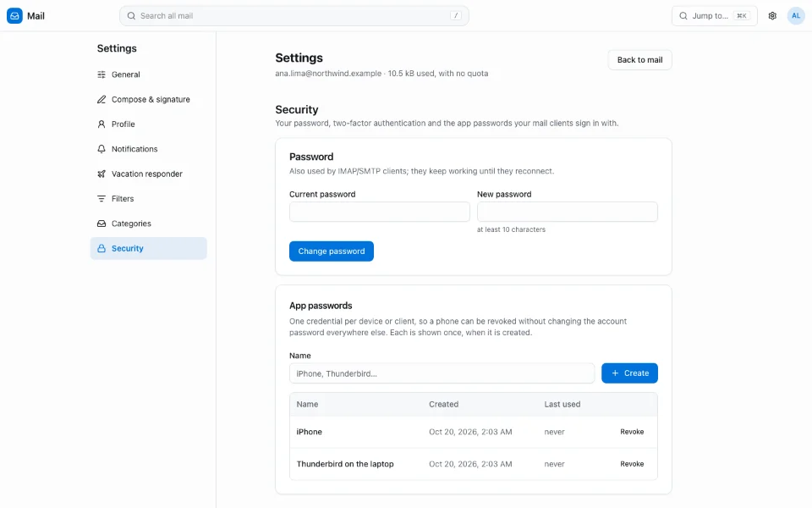Click Thunderbird on the laptop name
The width and height of the screenshot is (812, 508).
click(x=345, y=464)
